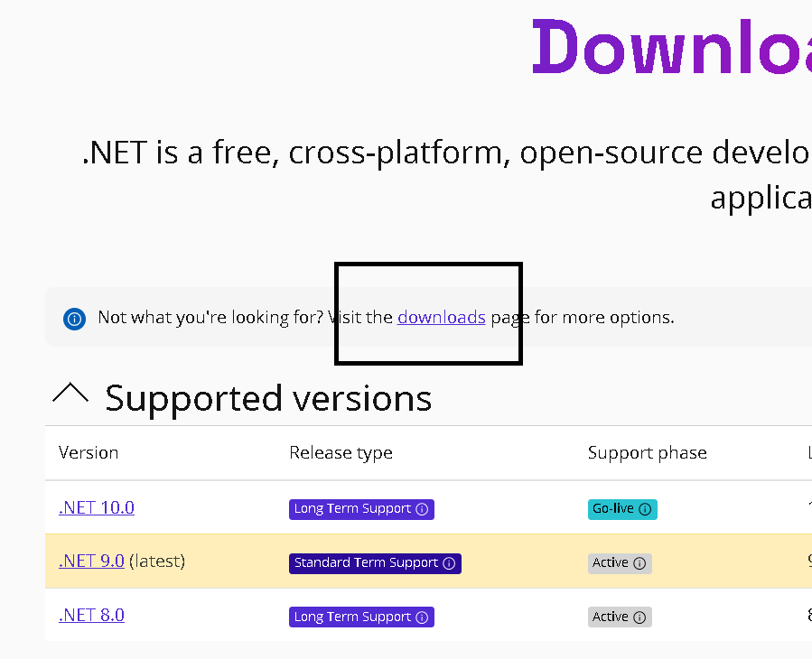Open the downloads page link
Screen dimensions: 812x659
(441, 318)
